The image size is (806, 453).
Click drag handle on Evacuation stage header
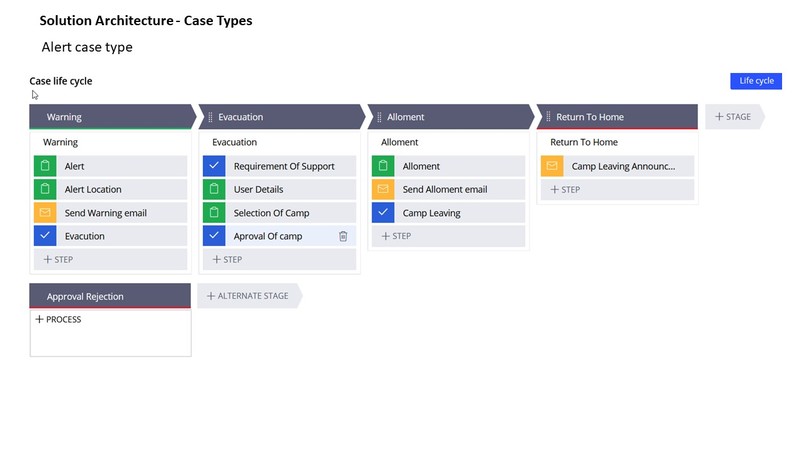click(210, 117)
